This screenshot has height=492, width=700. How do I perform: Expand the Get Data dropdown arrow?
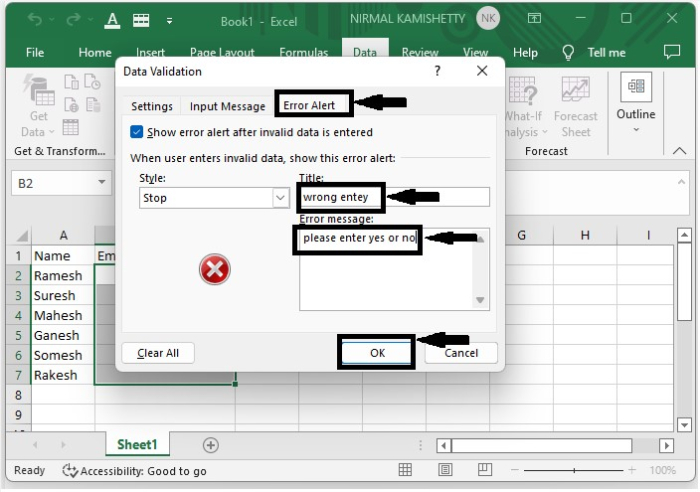(x=51, y=132)
